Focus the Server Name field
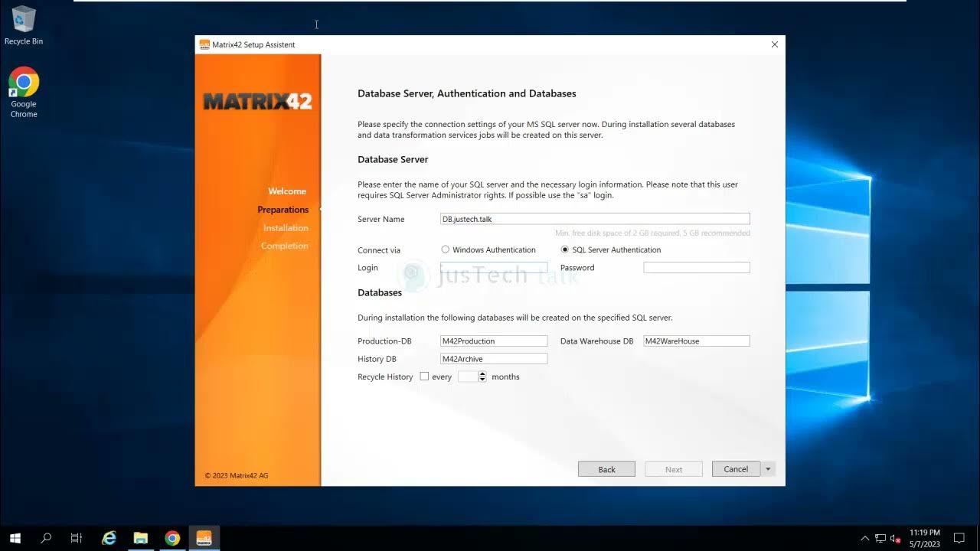980x551 pixels. tap(595, 219)
